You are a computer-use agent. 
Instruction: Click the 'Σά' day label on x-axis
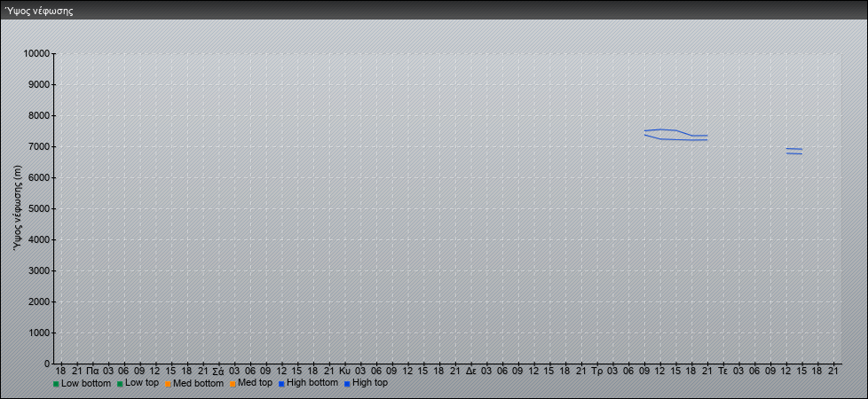click(x=218, y=371)
